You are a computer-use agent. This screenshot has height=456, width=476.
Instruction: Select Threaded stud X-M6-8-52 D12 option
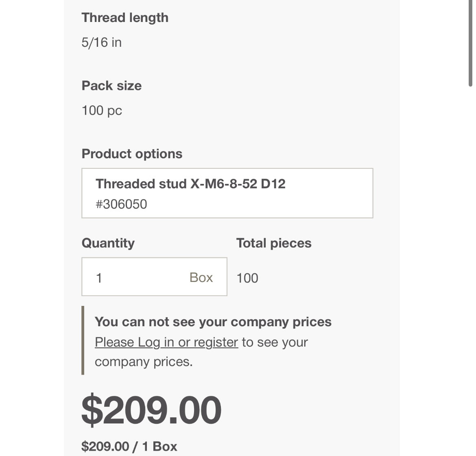[x=227, y=193]
